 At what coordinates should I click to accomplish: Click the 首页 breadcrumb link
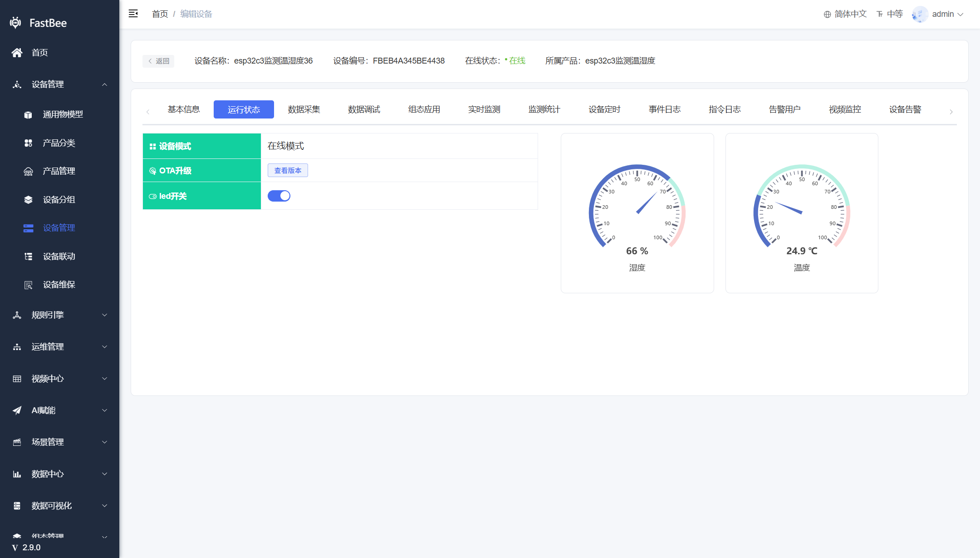click(160, 14)
